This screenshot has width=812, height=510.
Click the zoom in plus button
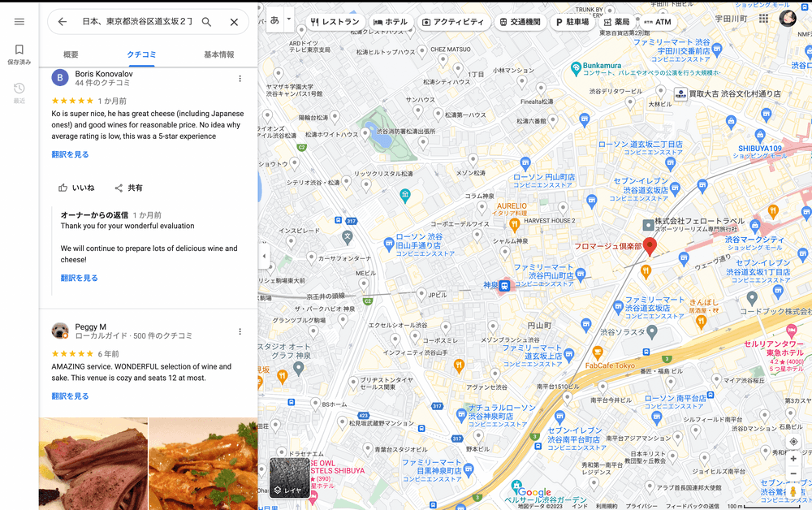pos(793,459)
